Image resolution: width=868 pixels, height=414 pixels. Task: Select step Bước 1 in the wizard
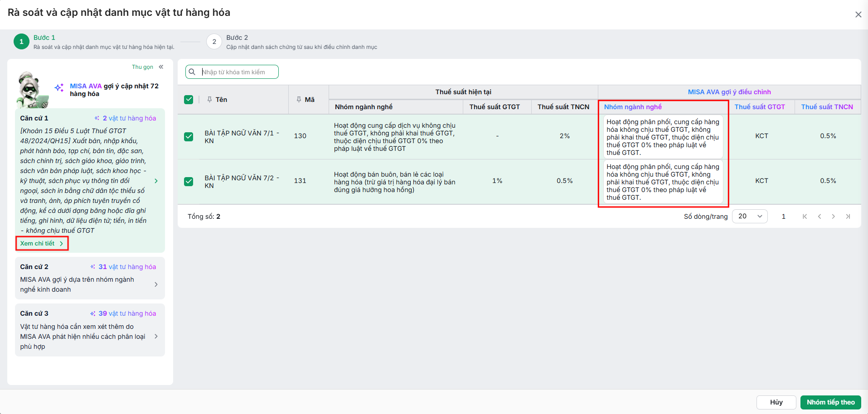[x=21, y=42]
